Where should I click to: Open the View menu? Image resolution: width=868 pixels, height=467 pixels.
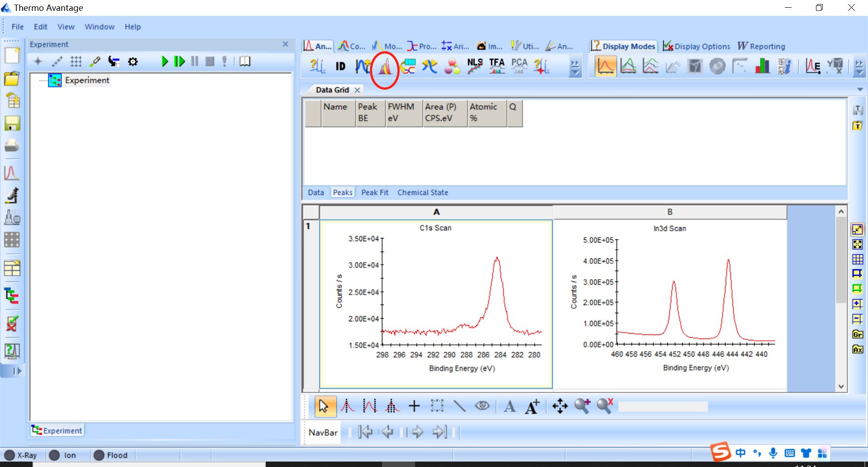[x=66, y=27]
